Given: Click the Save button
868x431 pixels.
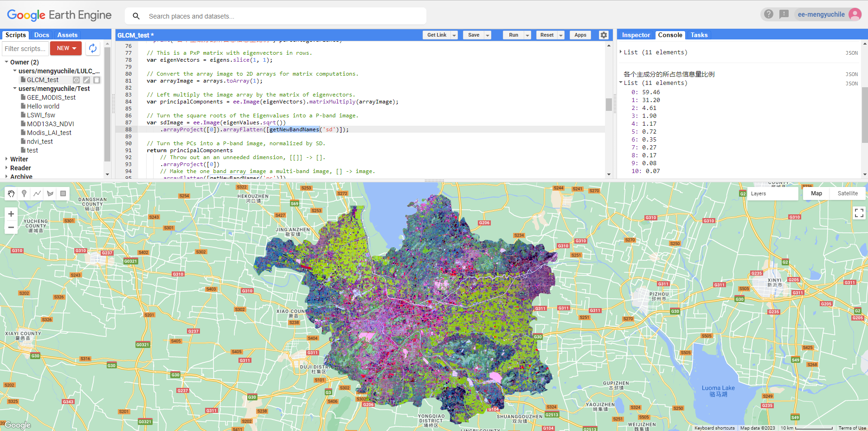Looking at the screenshot, I should click(x=474, y=35).
